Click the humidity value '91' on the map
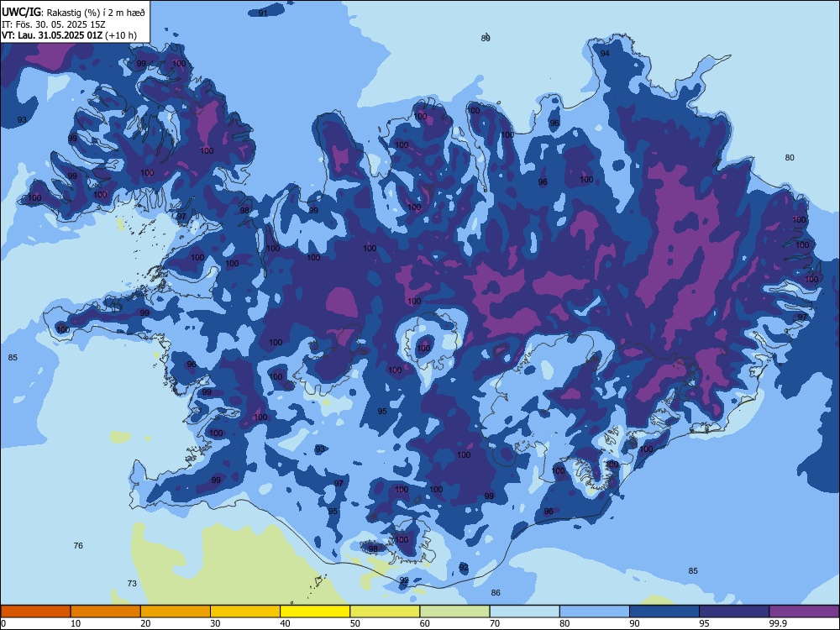Image resolution: width=840 pixels, height=630 pixels. click(x=263, y=13)
